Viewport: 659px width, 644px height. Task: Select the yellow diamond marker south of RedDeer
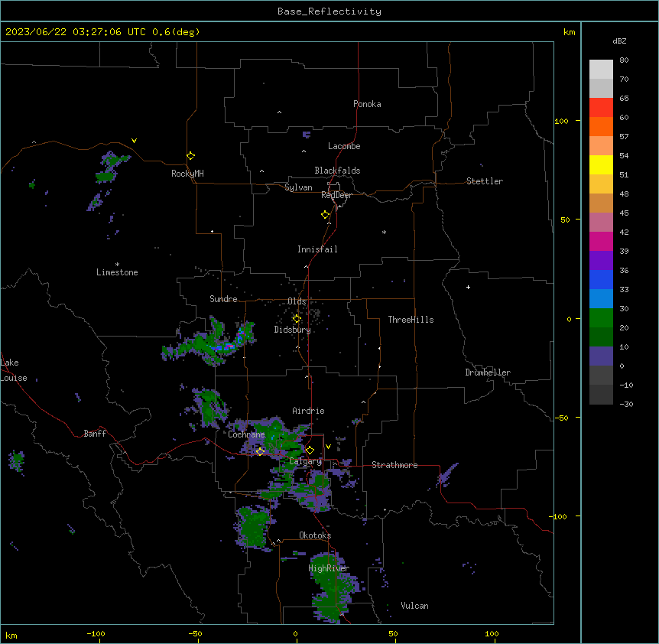point(326,215)
